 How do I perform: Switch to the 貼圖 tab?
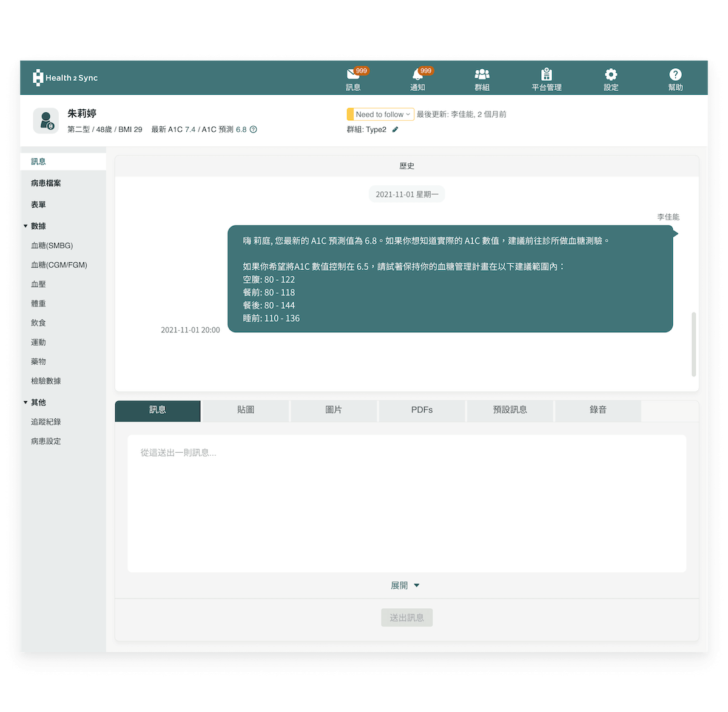click(246, 410)
